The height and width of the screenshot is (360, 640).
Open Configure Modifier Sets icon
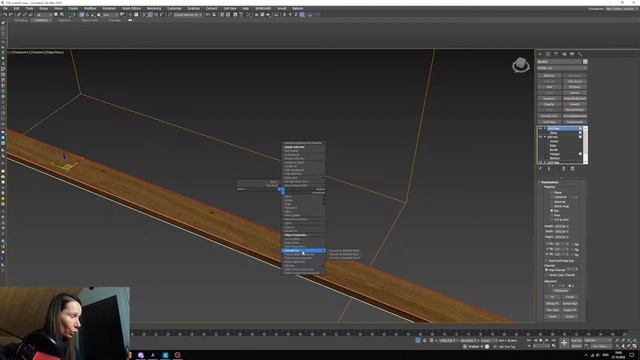point(572,169)
